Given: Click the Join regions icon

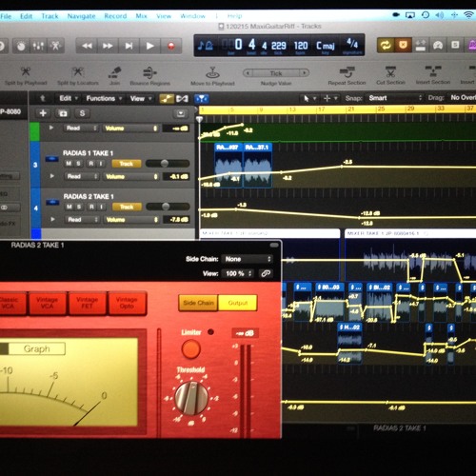Looking at the screenshot, I should (114, 72).
